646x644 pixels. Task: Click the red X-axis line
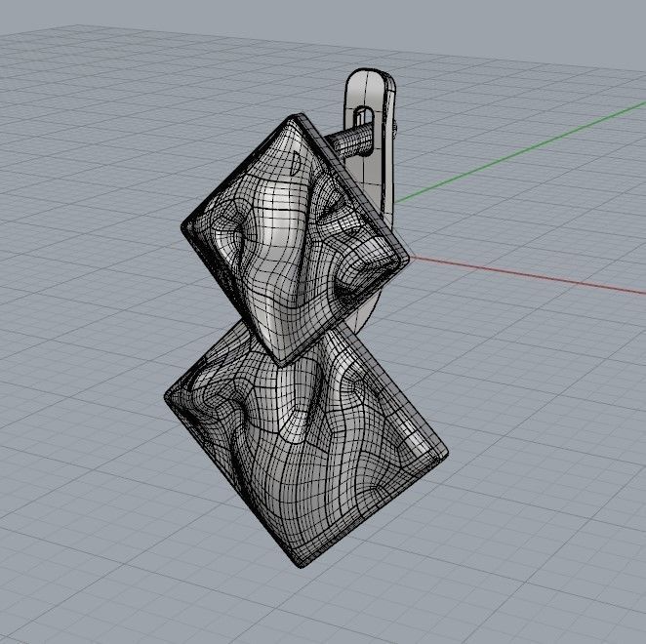point(527,275)
